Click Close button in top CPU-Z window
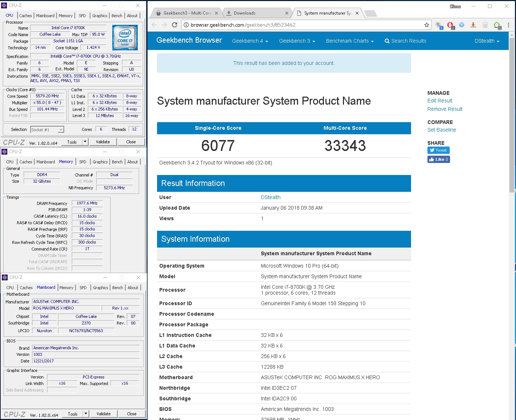Image resolution: width=516 pixels, height=420 pixels. pyautogui.click(x=131, y=142)
